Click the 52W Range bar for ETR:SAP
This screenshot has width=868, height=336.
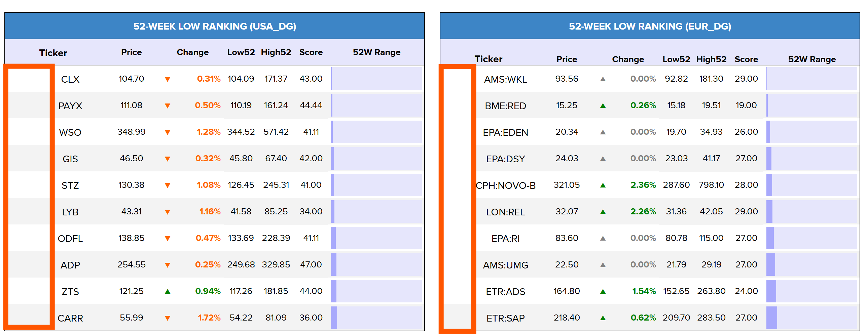[811, 318]
